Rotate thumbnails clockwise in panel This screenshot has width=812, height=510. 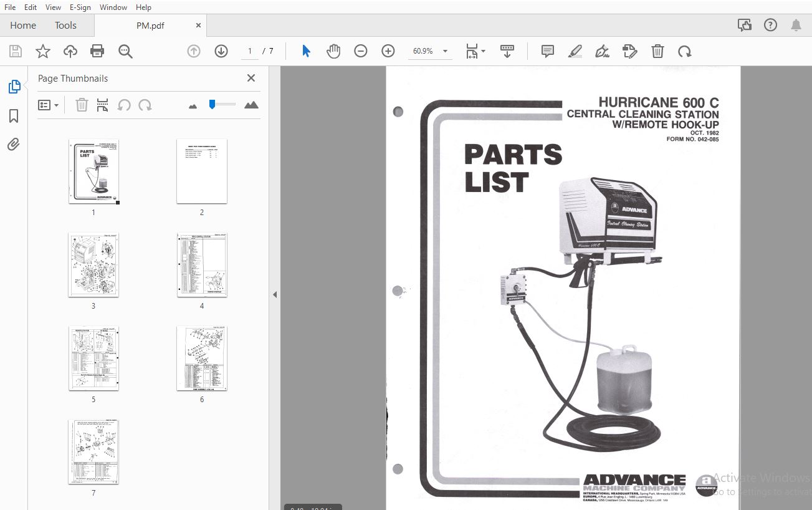point(145,105)
